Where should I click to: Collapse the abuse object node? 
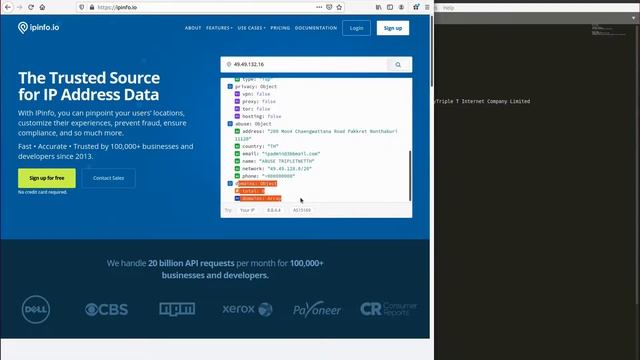coord(230,124)
